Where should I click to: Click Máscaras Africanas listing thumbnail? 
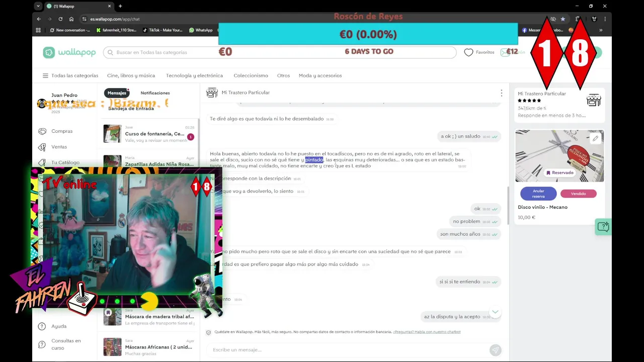[112, 347]
